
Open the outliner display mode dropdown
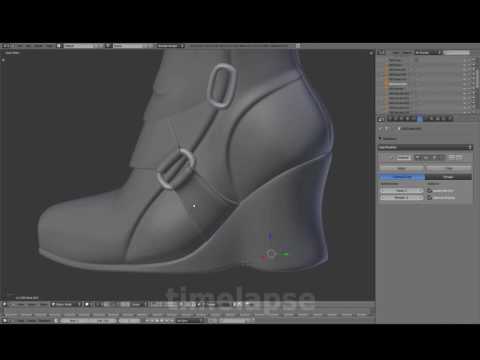click(x=427, y=52)
